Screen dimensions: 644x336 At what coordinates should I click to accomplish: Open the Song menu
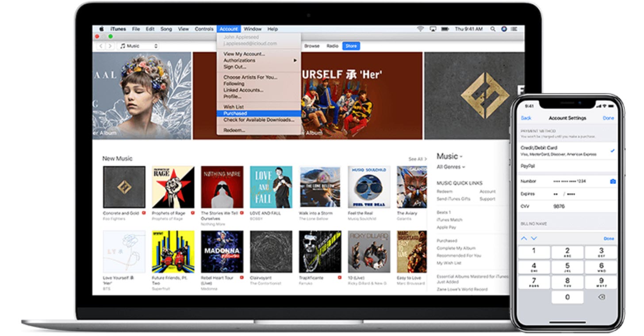(166, 29)
